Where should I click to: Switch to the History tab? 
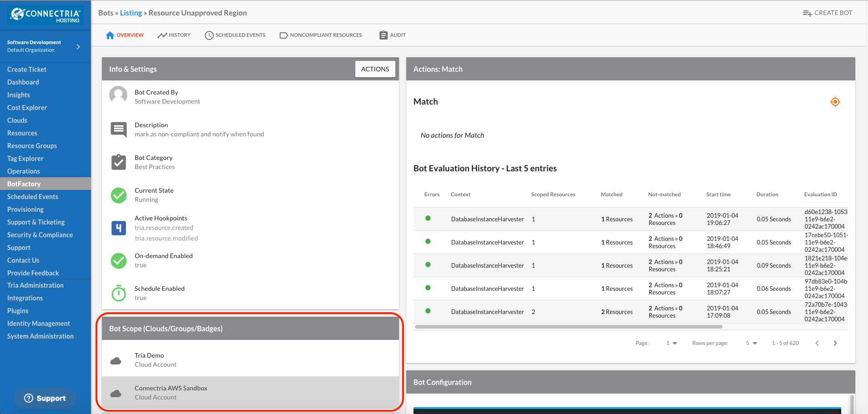(174, 35)
